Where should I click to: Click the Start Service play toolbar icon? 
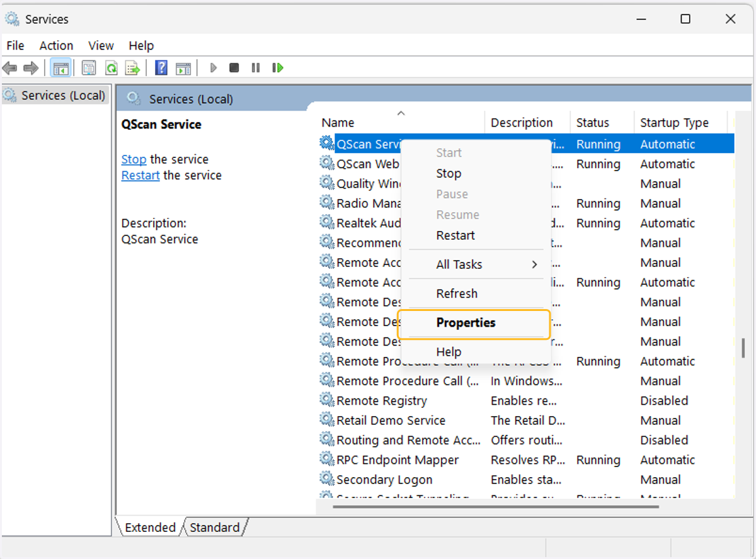tap(214, 67)
